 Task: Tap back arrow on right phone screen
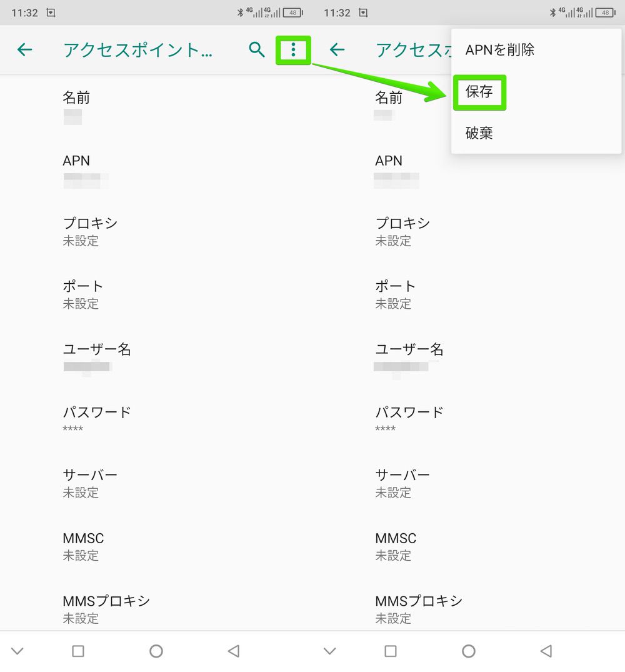337,50
